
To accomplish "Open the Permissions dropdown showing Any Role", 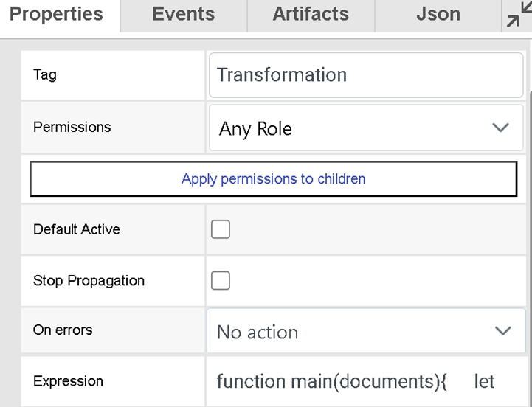I will click(354, 128).
